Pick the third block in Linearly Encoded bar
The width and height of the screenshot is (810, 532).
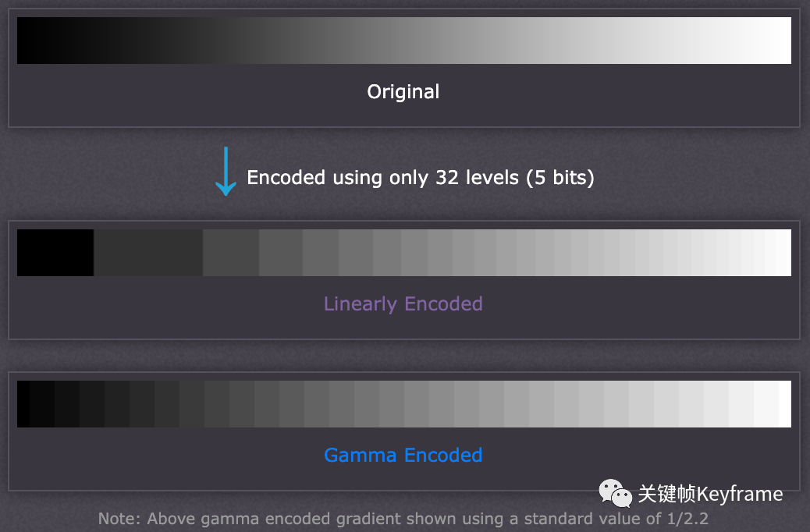click(230, 253)
